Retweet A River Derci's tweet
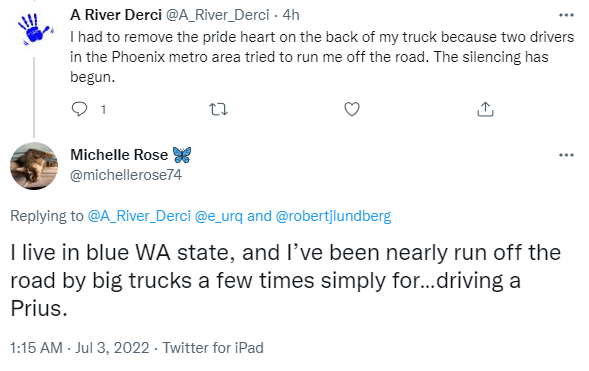Image resolution: width=589 pixels, height=371 pixels. click(x=218, y=109)
